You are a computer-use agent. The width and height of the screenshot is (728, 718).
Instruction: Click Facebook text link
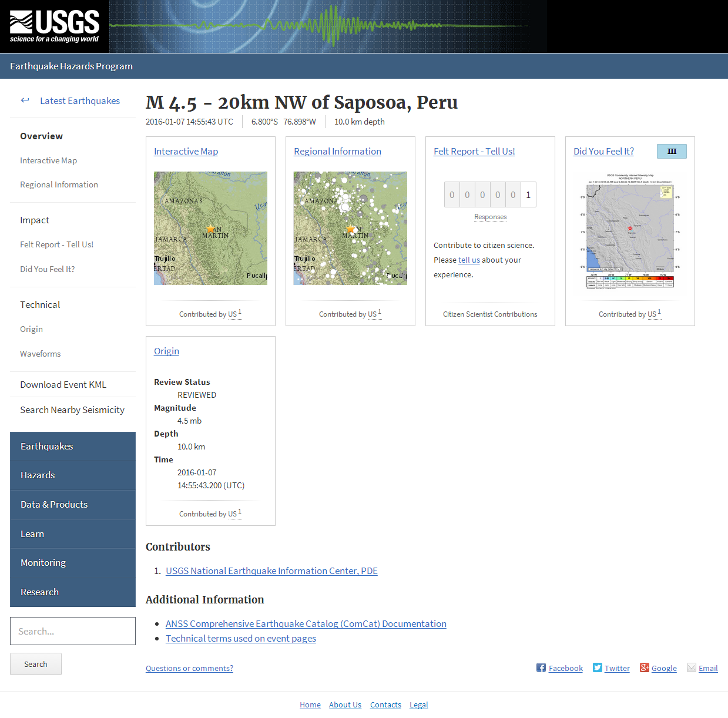(566, 668)
